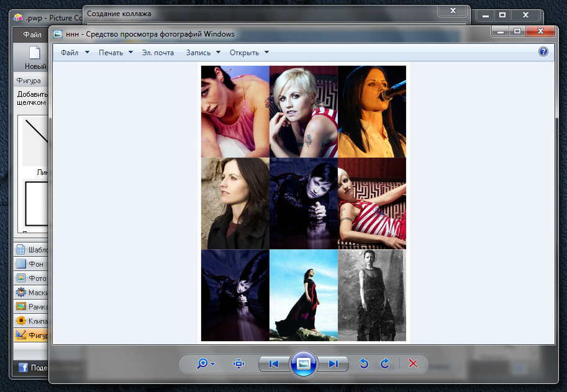This screenshot has width=567, height=392.
Task: Open the help icon in the photo viewer
Action: 543,51
